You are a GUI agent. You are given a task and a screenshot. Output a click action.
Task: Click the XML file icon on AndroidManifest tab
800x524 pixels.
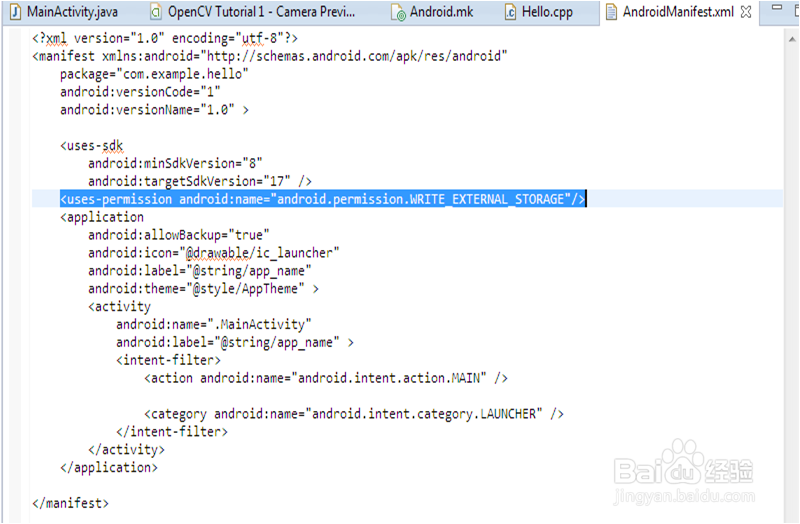611,12
